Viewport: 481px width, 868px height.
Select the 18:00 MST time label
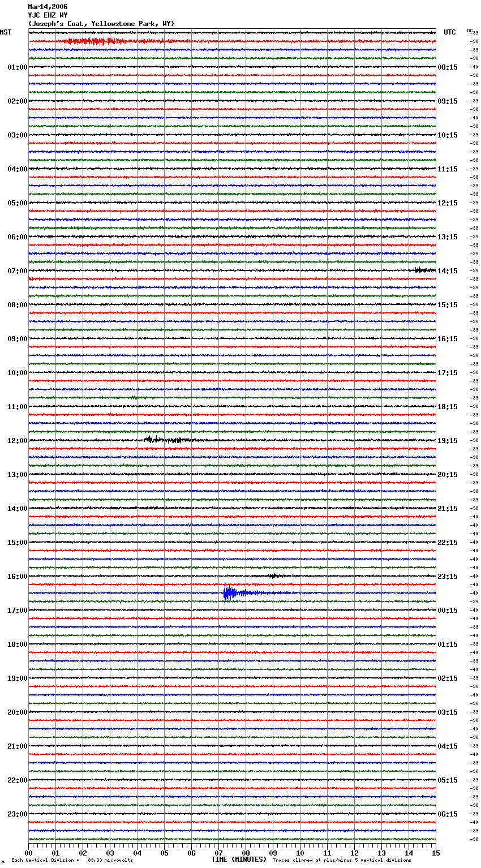[18, 644]
